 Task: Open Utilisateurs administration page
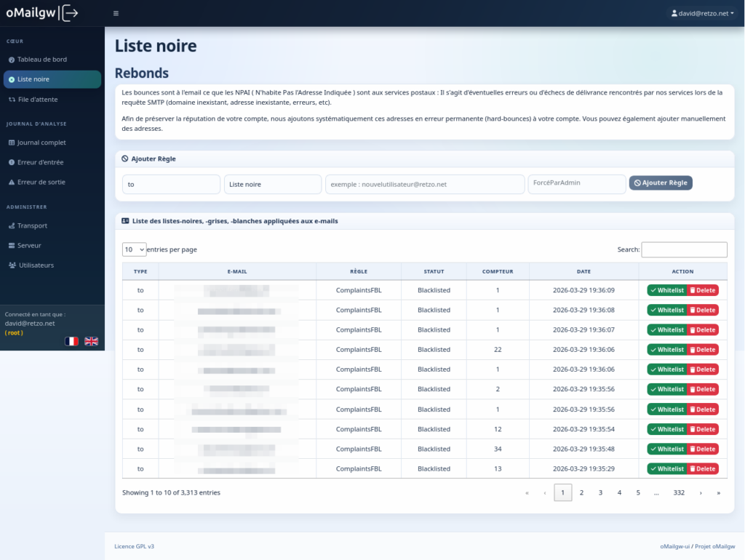pyautogui.click(x=36, y=265)
